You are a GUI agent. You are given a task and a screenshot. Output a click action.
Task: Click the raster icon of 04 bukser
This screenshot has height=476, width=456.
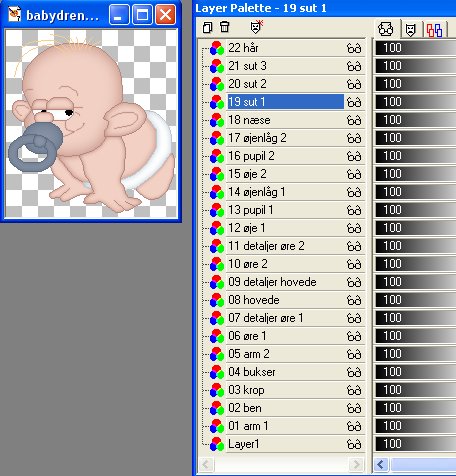pyautogui.click(x=217, y=372)
